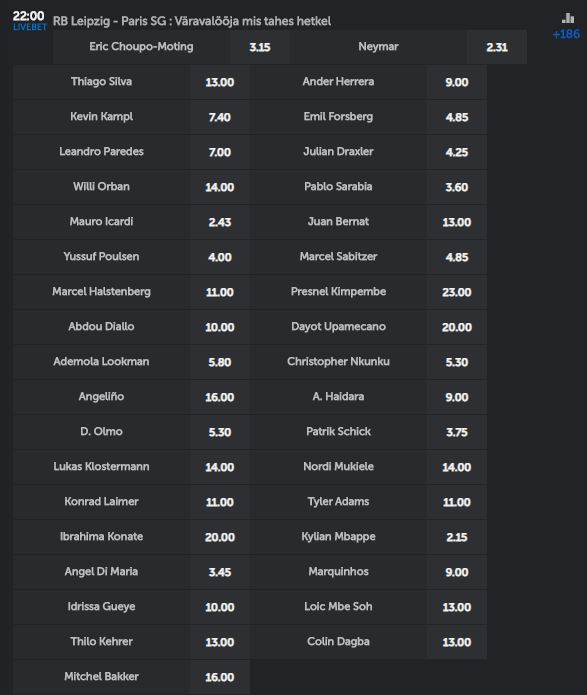Image resolution: width=587 pixels, height=695 pixels.
Task: Pick Kylian Mbappe at 2.15
Action: (x=457, y=537)
